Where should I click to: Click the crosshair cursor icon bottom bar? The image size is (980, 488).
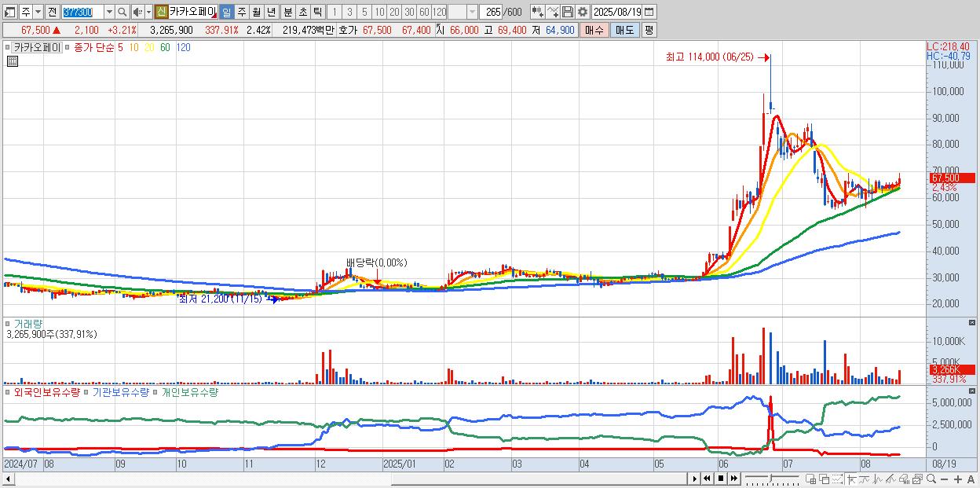point(851,479)
